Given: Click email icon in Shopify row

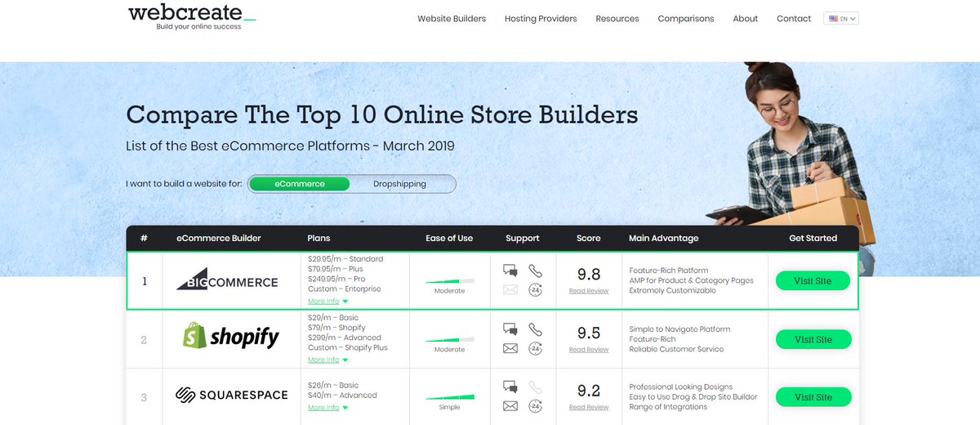Looking at the screenshot, I should coord(510,348).
